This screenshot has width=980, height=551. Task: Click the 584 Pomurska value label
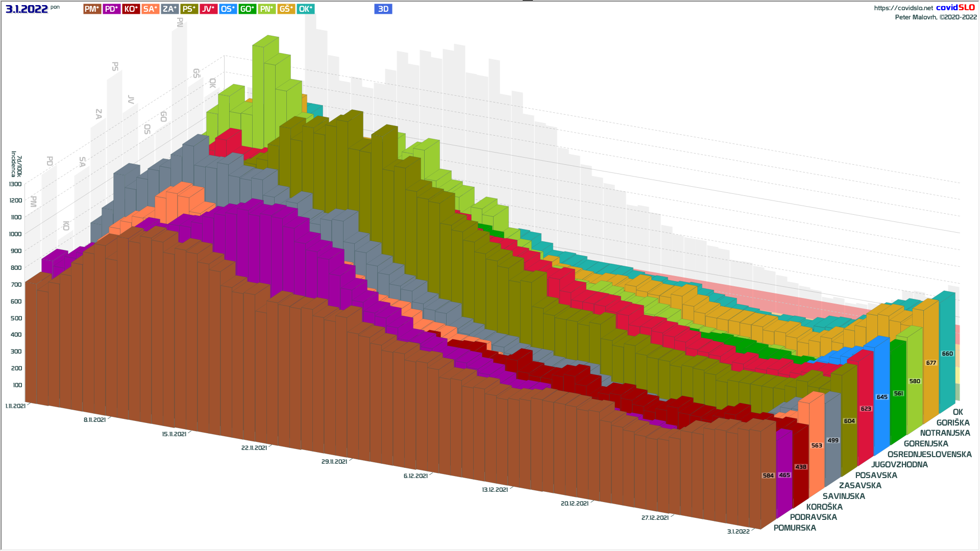(x=768, y=475)
